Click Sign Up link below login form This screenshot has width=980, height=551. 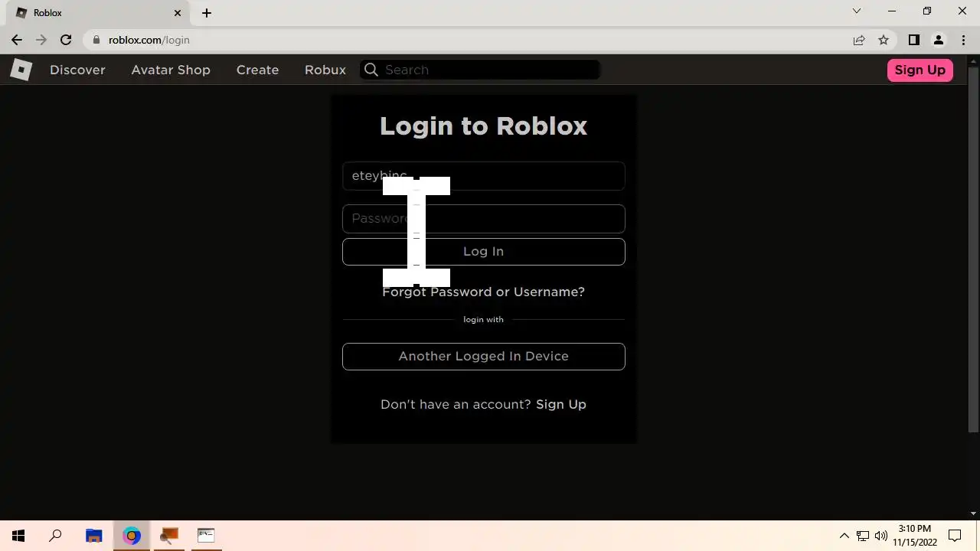561,404
